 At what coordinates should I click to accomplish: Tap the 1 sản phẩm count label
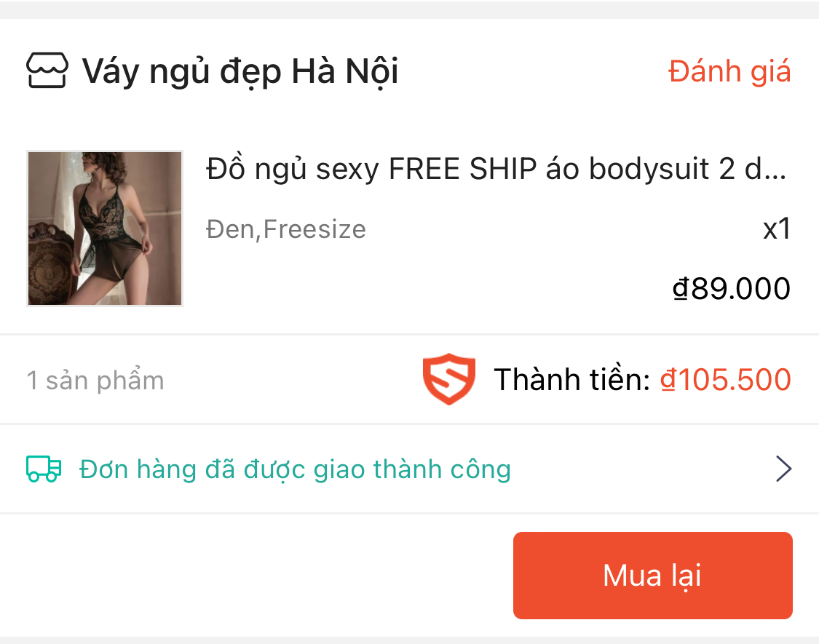tap(95, 380)
